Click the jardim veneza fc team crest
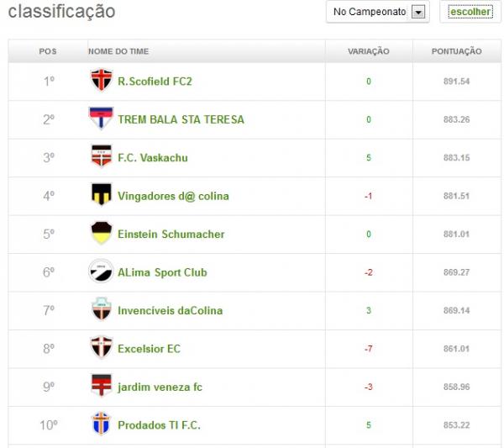This screenshot has height=448, width=504. click(x=101, y=387)
